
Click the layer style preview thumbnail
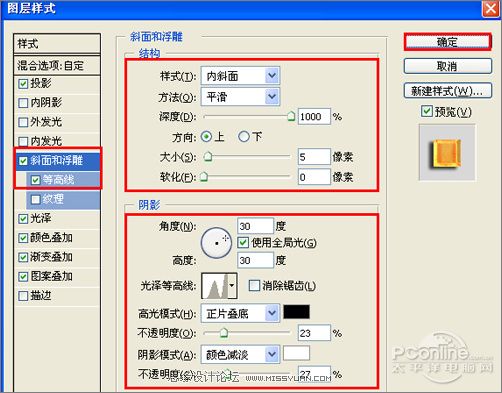pos(447,153)
